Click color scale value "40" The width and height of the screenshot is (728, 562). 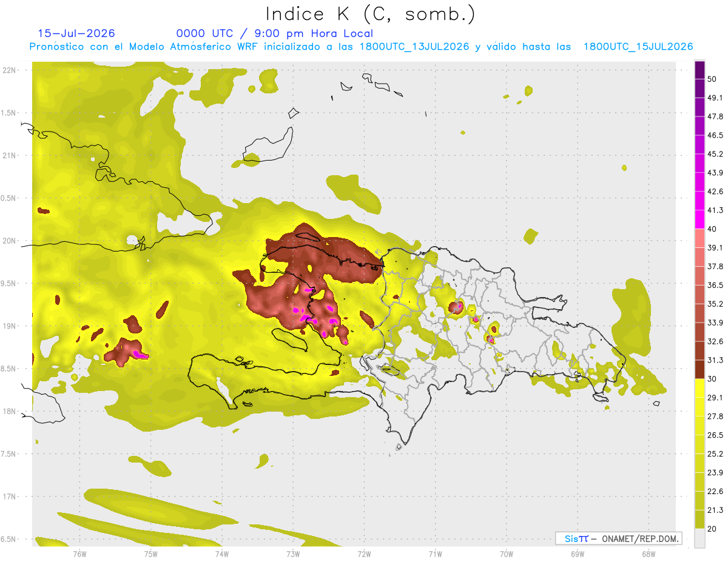click(x=713, y=229)
